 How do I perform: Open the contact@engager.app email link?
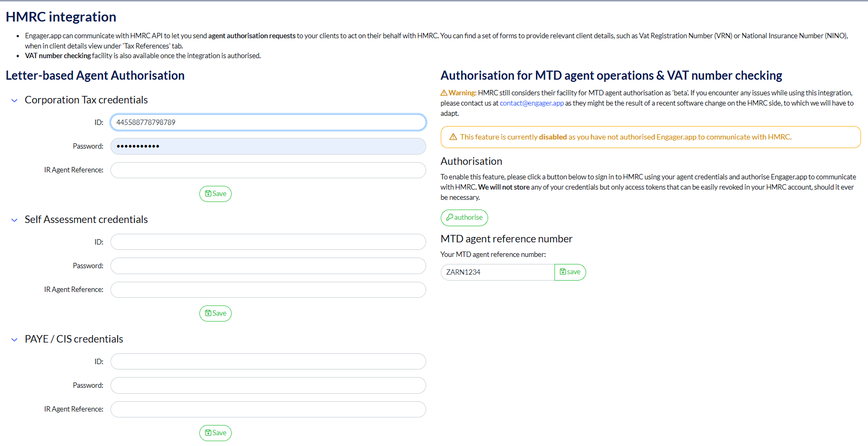click(531, 103)
